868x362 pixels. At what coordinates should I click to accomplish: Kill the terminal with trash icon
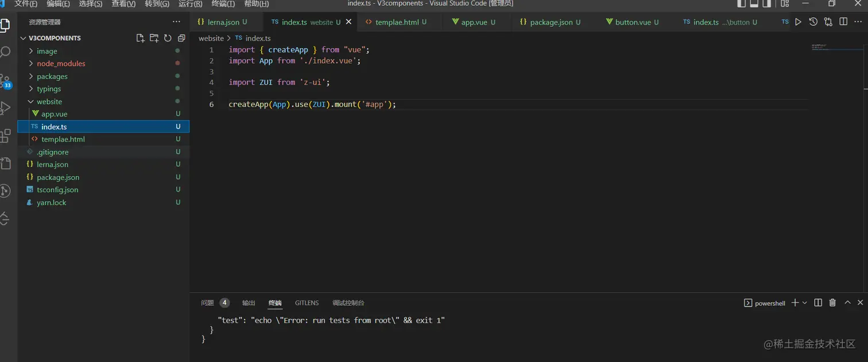click(x=832, y=302)
